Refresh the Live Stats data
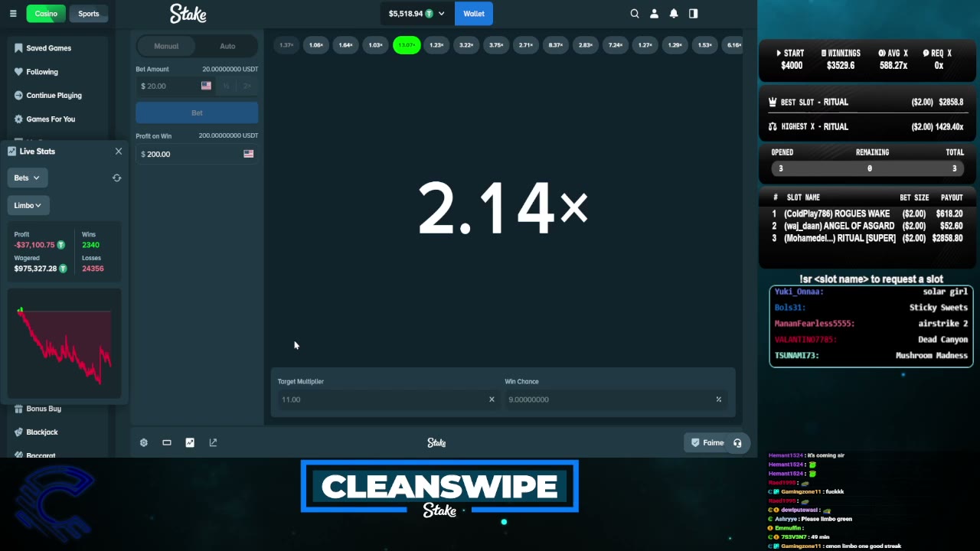980x551 pixels. [116, 178]
